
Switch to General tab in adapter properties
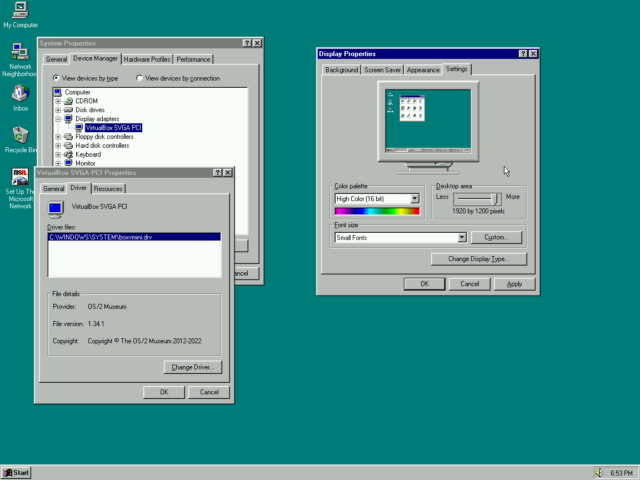(x=53, y=189)
